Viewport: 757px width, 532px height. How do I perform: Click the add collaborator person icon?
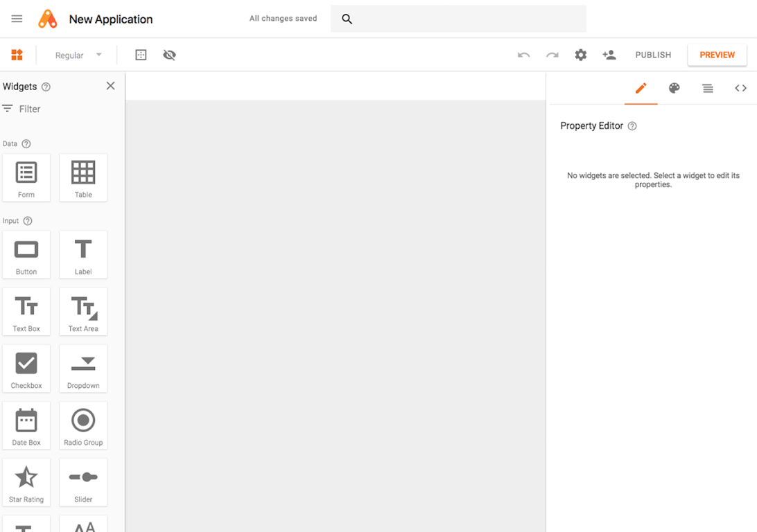(609, 55)
